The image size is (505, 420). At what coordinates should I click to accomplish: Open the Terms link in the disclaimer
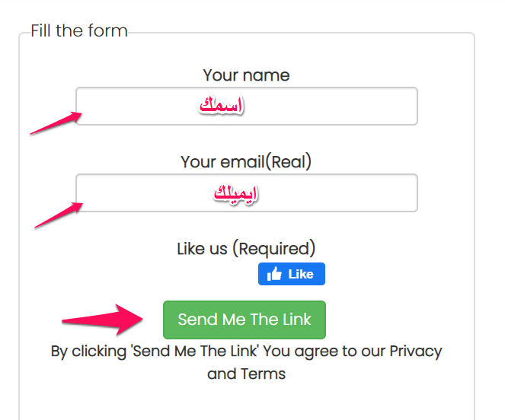(x=263, y=374)
